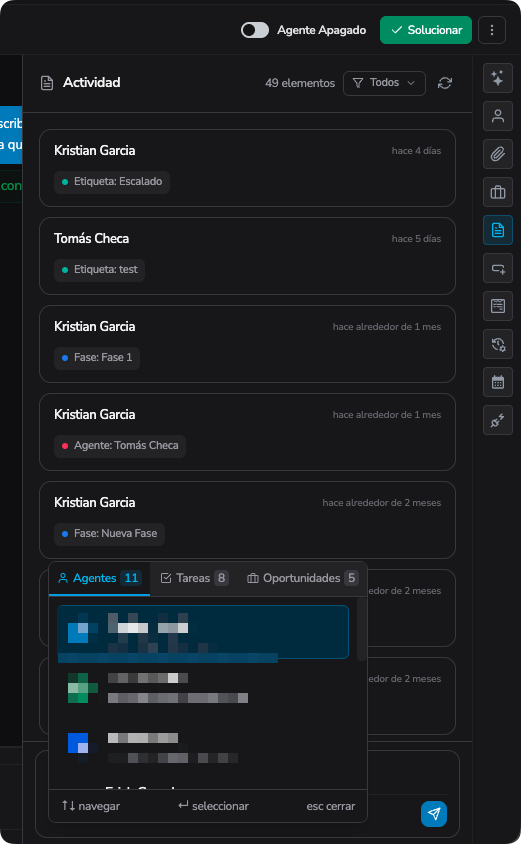Screen dimensions: 521x844
Task: Click the popup list scrollbar
Action: pyautogui.click(x=361, y=629)
